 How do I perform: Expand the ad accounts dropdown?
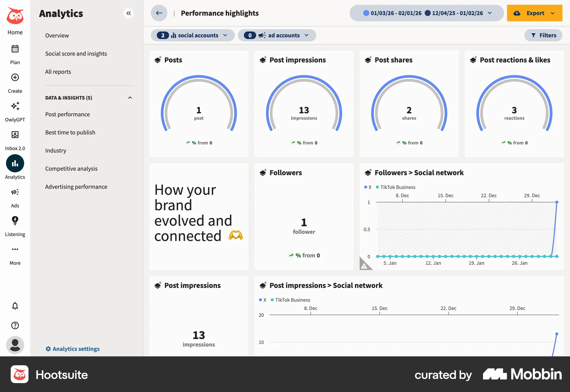[277, 35]
